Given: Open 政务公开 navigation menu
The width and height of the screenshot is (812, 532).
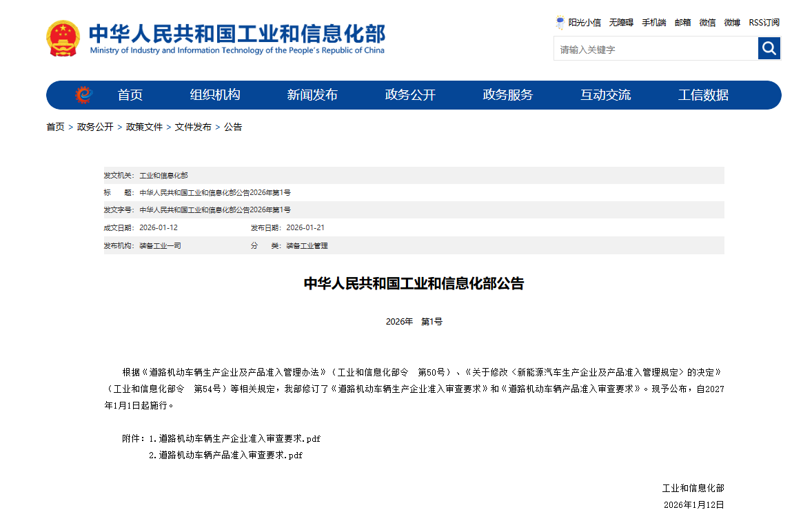Looking at the screenshot, I should (410, 94).
